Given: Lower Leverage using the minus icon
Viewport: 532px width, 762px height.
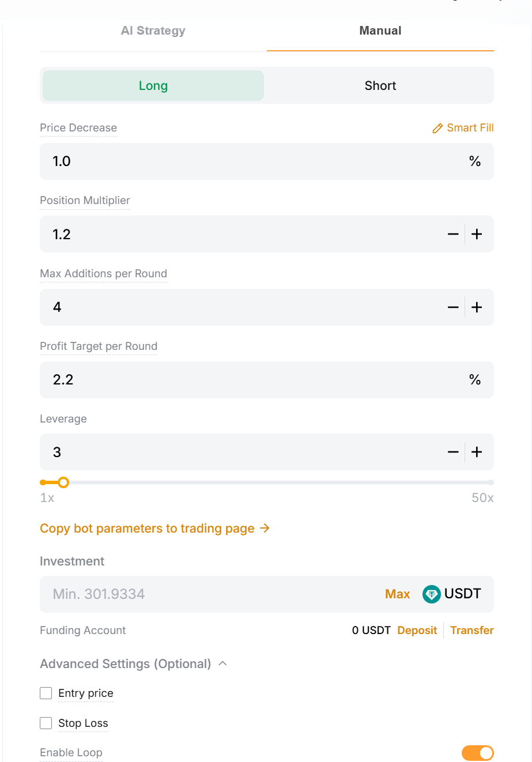Looking at the screenshot, I should 453,452.
